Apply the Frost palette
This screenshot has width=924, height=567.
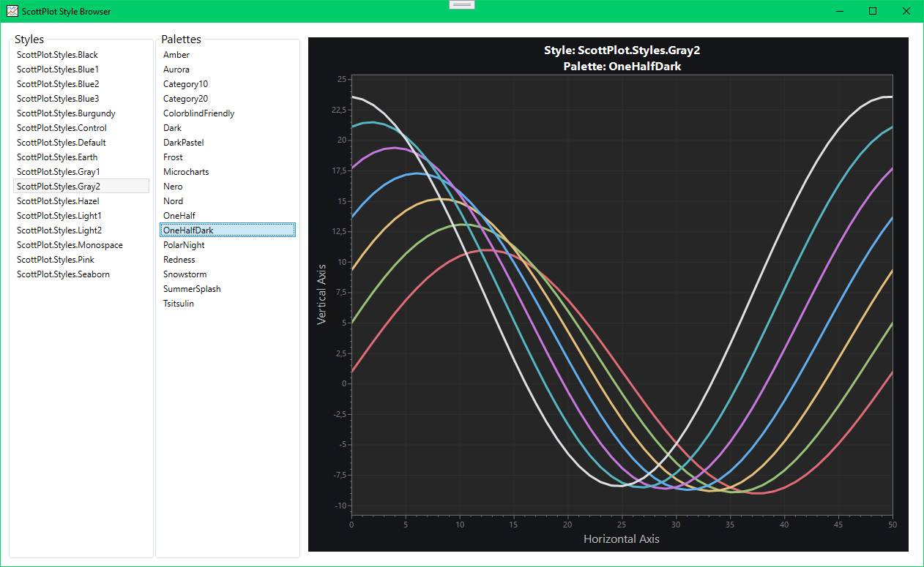coord(172,157)
